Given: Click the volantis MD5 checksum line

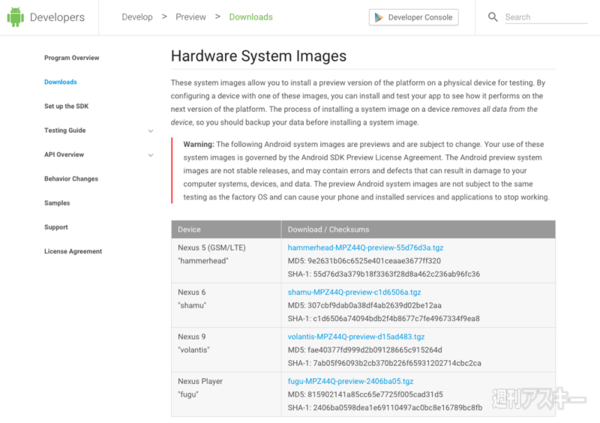Looking at the screenshot, I should 365,350.
